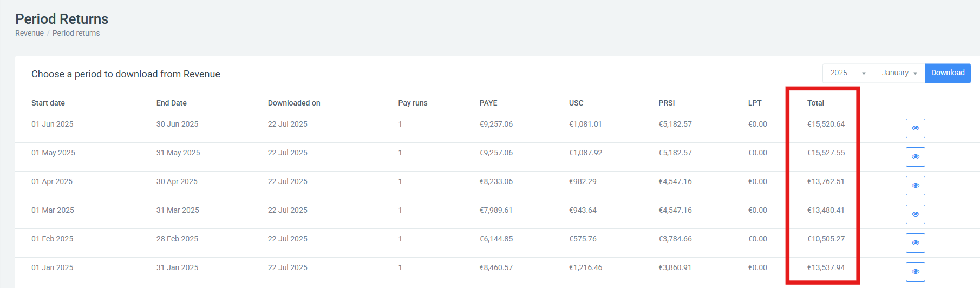Select the €9,257.06 PAYE value for May

click(x=496, y=153)
